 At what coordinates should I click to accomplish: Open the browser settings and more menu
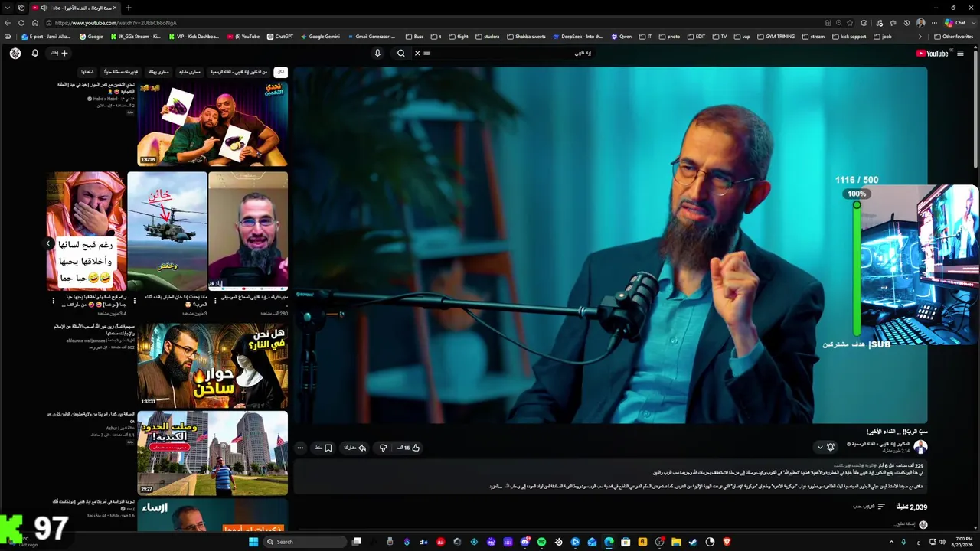[934, 23]
